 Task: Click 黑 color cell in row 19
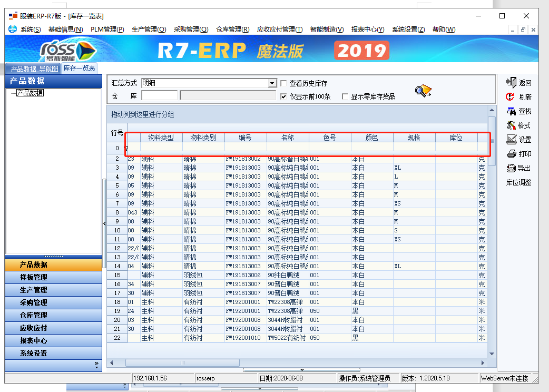pyautogui.click(x=372, y=311)
